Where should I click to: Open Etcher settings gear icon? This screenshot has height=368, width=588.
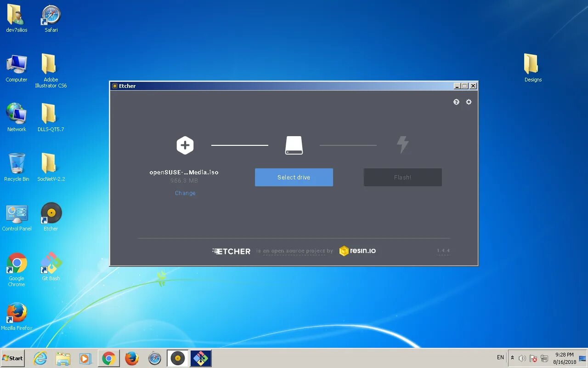click(x=469, y=102)
